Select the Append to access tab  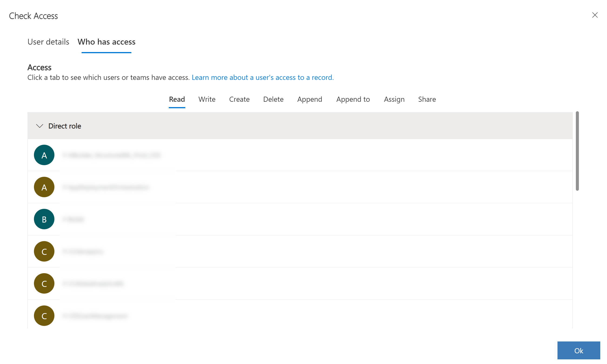tap(353, 99)
